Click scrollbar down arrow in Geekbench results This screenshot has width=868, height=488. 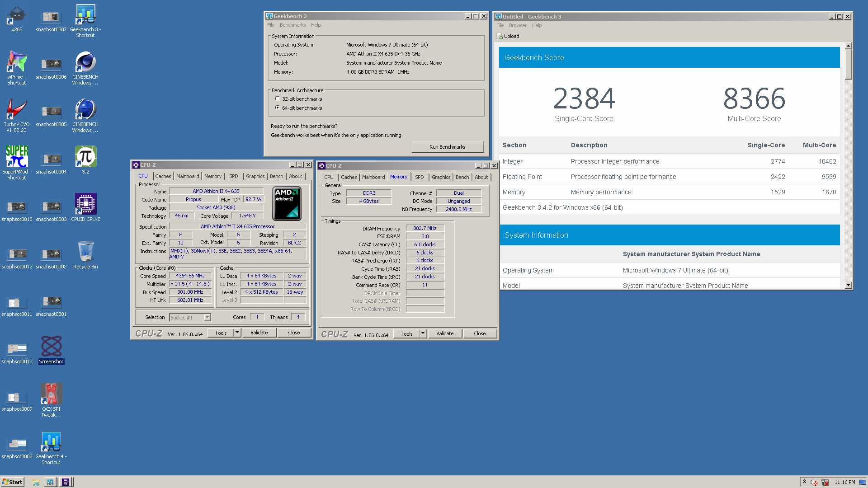click(x=848, y=285)
